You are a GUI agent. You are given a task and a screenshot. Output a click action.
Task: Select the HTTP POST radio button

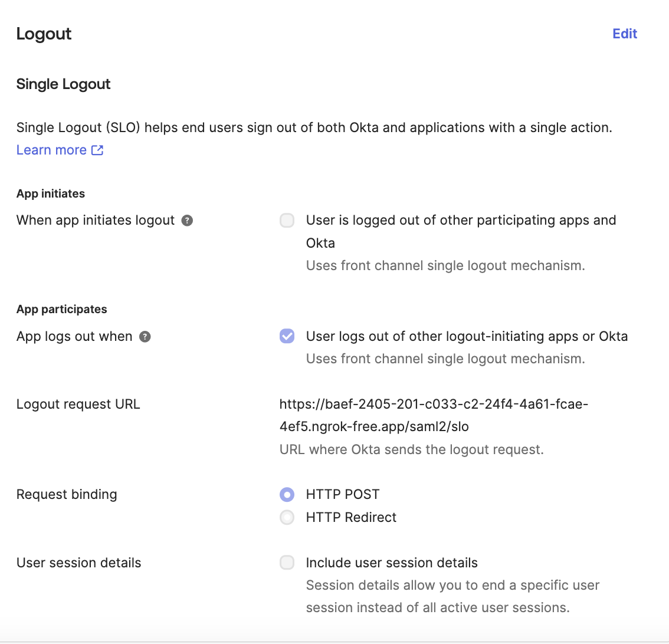pyautogui.click(x=287, y=494)
